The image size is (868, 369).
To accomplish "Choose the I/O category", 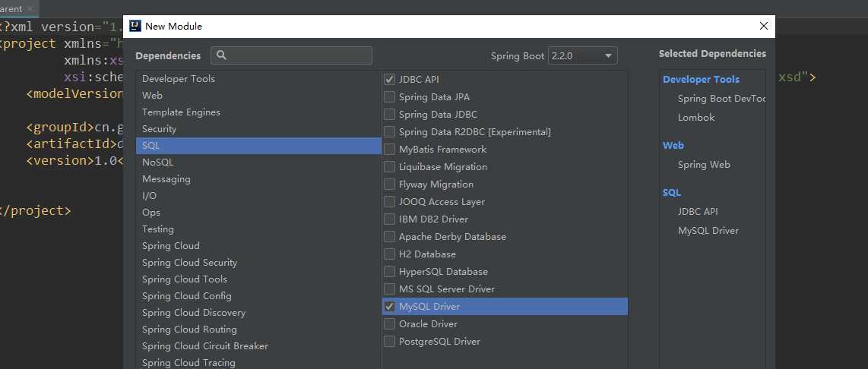I will 258,195.
